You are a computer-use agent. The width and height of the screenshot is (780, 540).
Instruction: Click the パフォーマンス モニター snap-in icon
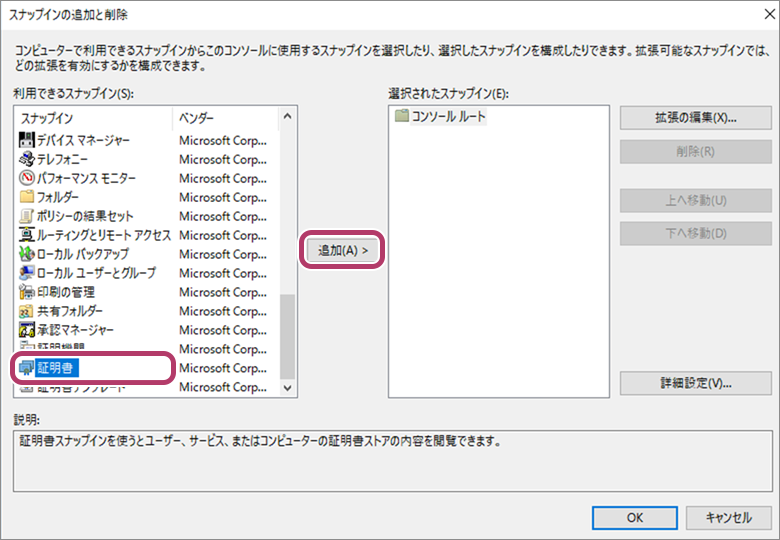26,178
